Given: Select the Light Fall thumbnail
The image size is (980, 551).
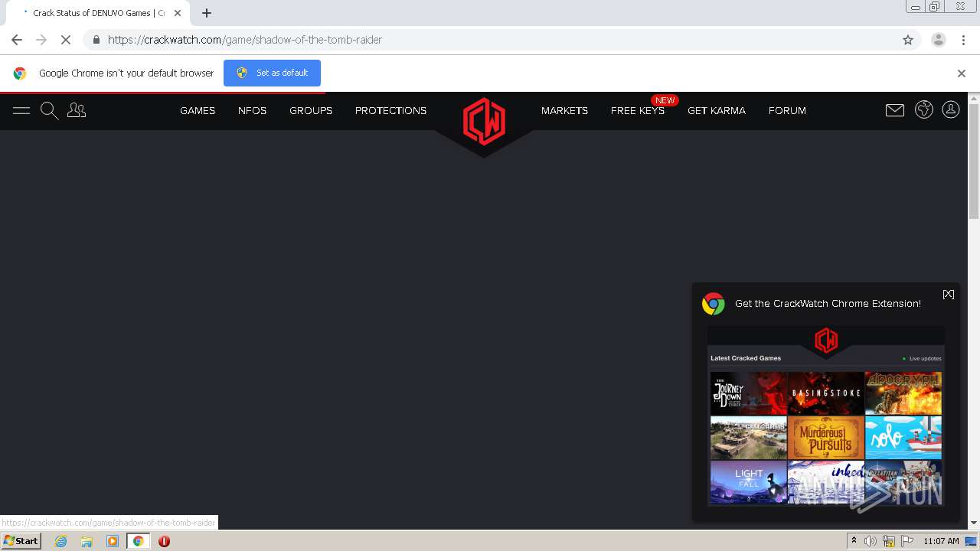Looking at the screenshot, I should tap(749, 481).
